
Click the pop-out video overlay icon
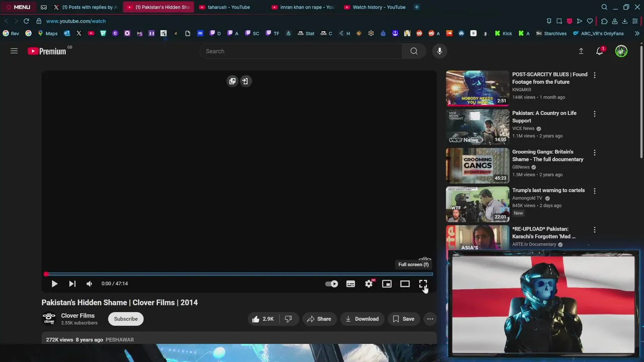pos(232,81)
